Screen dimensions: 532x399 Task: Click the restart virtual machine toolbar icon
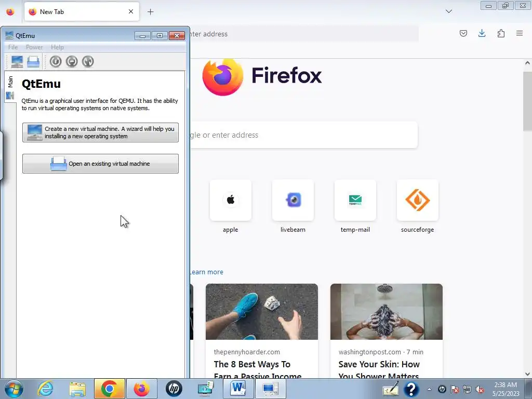(88, 61)
